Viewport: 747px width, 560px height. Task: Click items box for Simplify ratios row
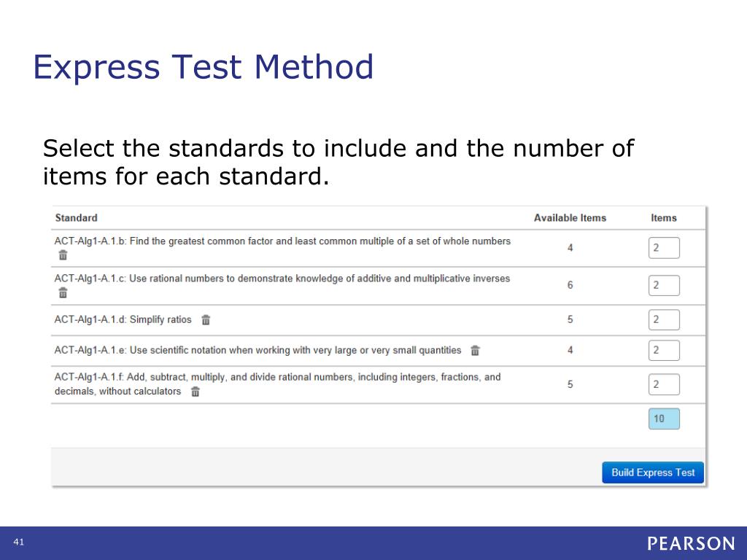[664, 319]
